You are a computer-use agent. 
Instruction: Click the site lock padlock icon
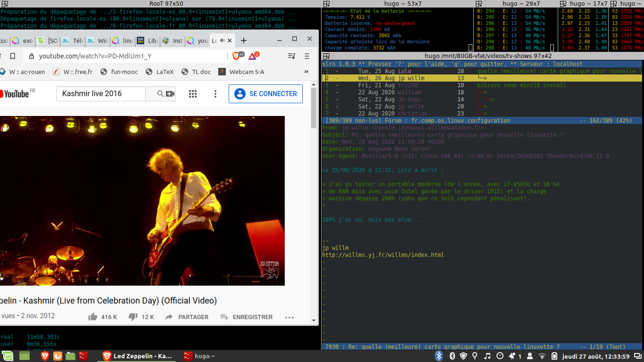pyautogui.click(x=32, y=56)
